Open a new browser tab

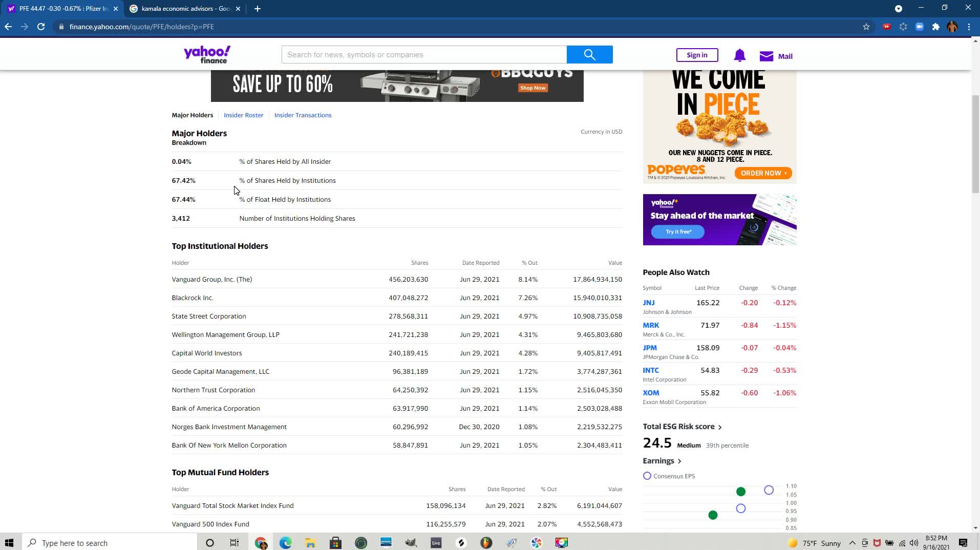pos(258,9)
